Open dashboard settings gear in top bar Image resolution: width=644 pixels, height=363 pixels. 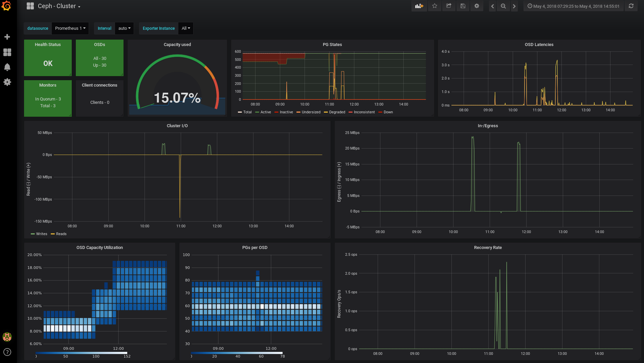coord(477,6)
